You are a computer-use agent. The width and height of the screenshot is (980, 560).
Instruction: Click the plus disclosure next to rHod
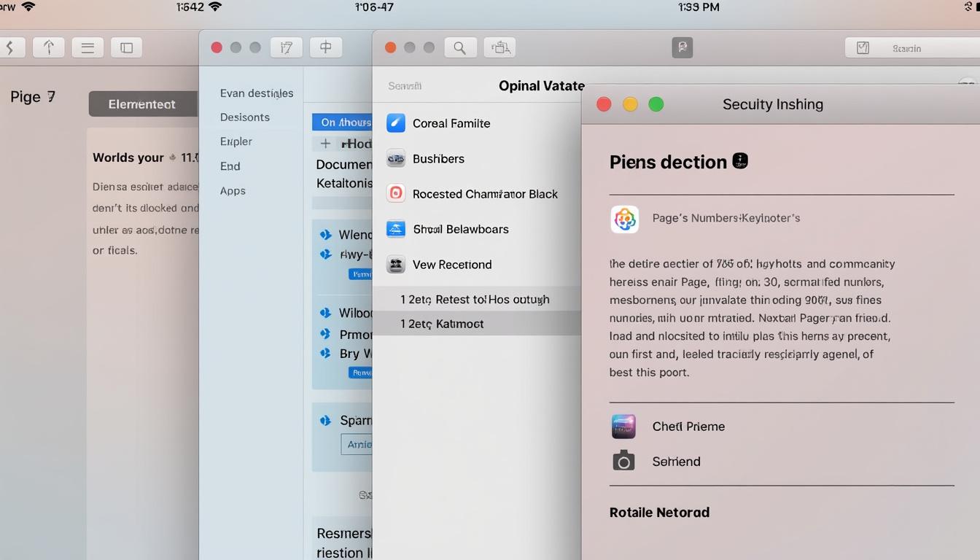click(325, 144)
